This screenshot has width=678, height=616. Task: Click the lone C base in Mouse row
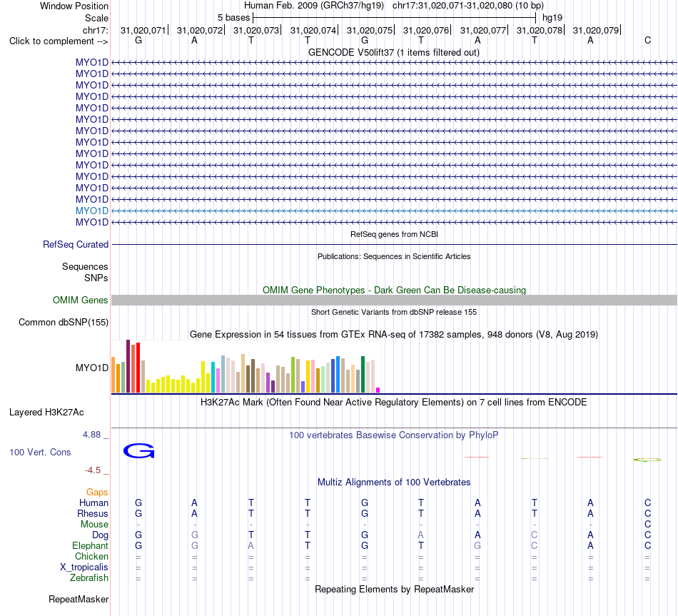coord(647,525)
